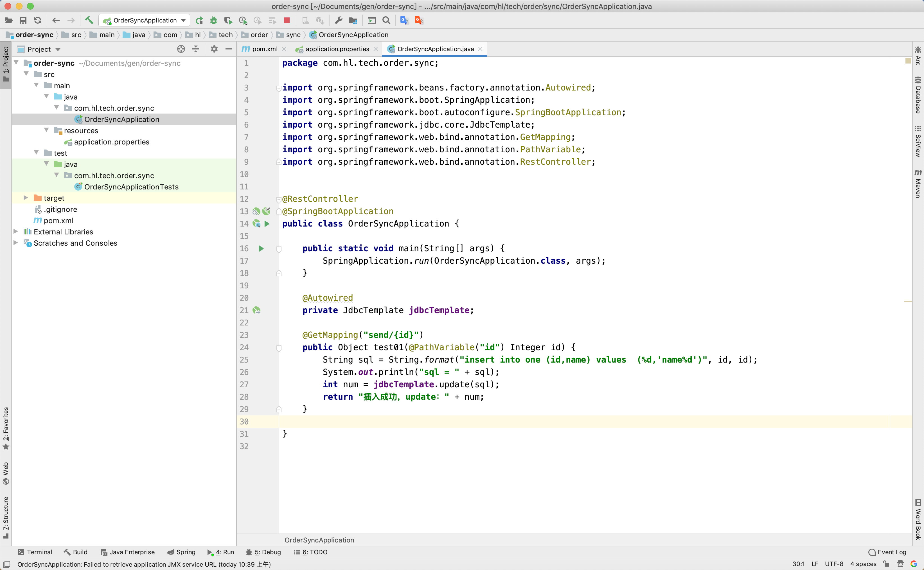Click run gutter arrow beside main method
Viewport: 924px width, 570px height.
point(261,248)
